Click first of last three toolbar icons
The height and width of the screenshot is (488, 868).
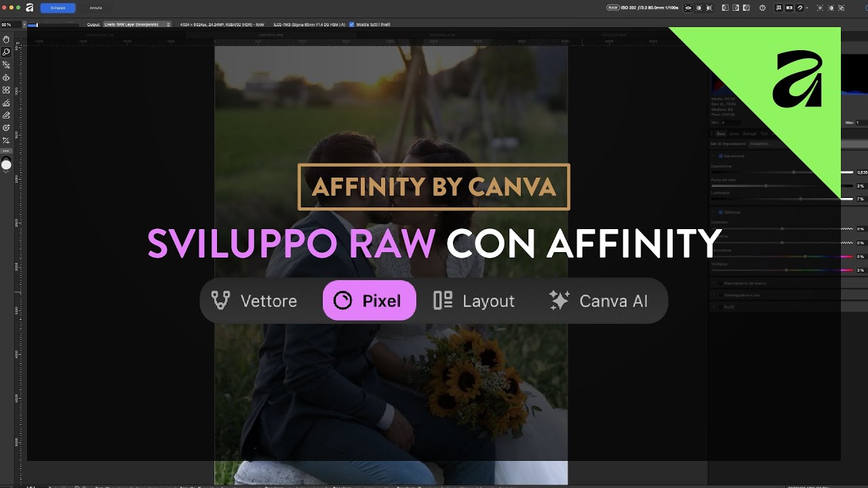point(820,7)
